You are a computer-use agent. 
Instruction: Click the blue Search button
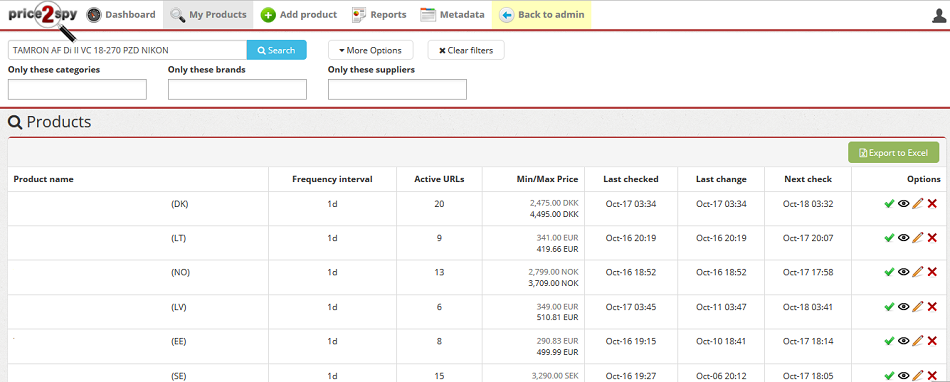277,50
